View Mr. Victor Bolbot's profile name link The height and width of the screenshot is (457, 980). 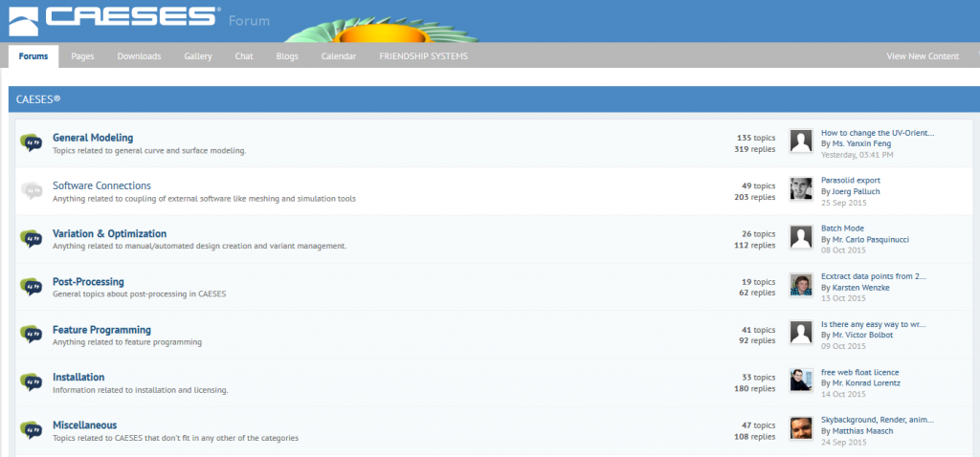862,335
